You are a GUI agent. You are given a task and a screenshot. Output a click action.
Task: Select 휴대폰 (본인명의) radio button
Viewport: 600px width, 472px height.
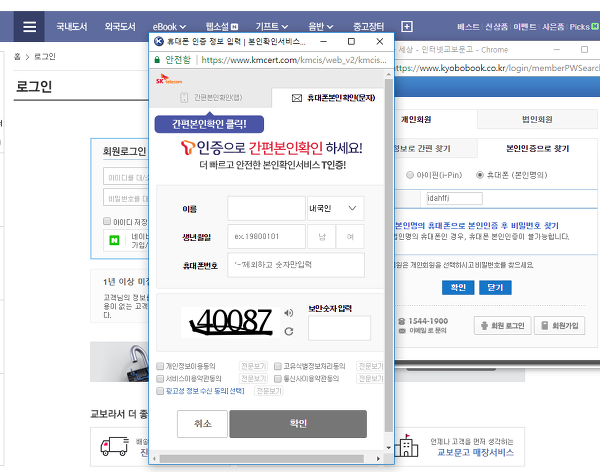479,175
